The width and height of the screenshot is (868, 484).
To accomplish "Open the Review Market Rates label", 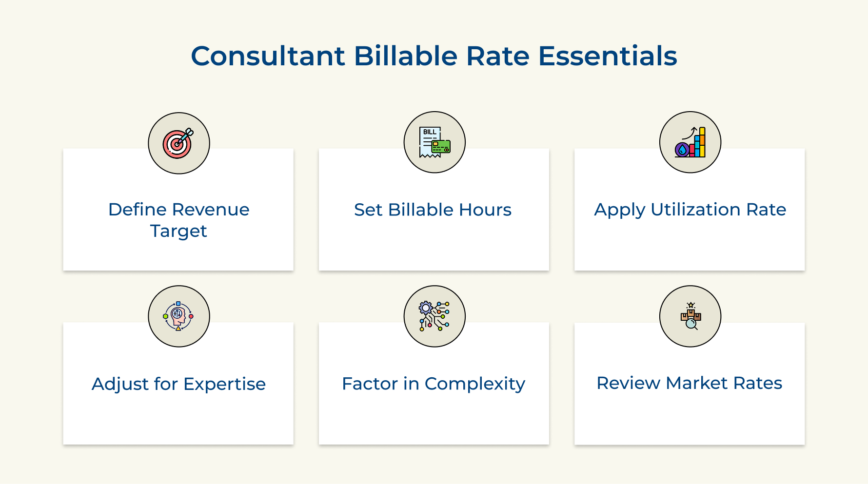I will [x=689, y=383].
